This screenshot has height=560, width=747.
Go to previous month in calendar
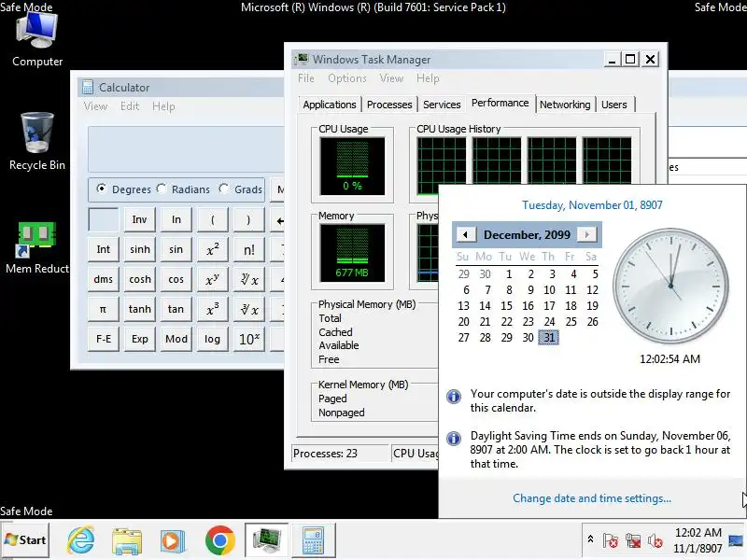pyautogui.click(x=465, y=234)
